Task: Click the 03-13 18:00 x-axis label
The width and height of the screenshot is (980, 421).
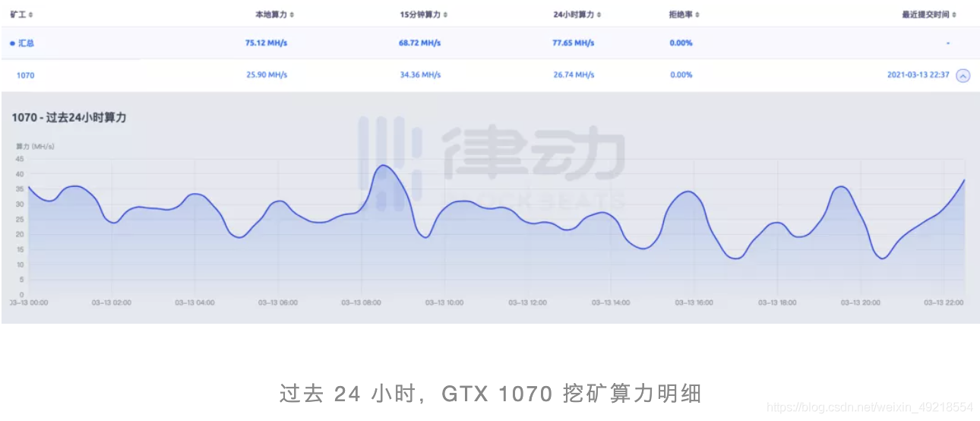Action: tap(777, 302)
